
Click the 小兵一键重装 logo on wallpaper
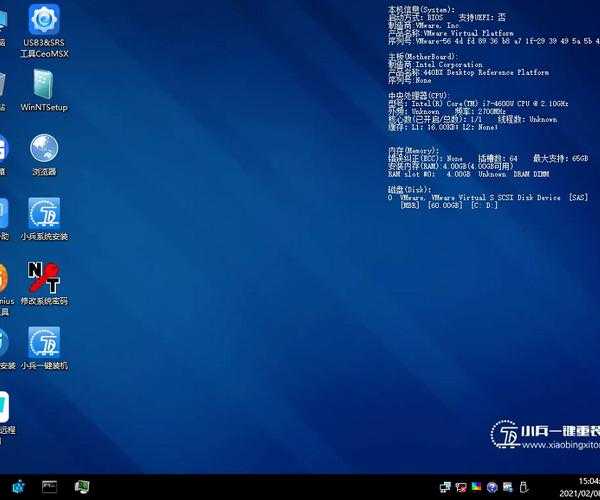pos(545,432)
